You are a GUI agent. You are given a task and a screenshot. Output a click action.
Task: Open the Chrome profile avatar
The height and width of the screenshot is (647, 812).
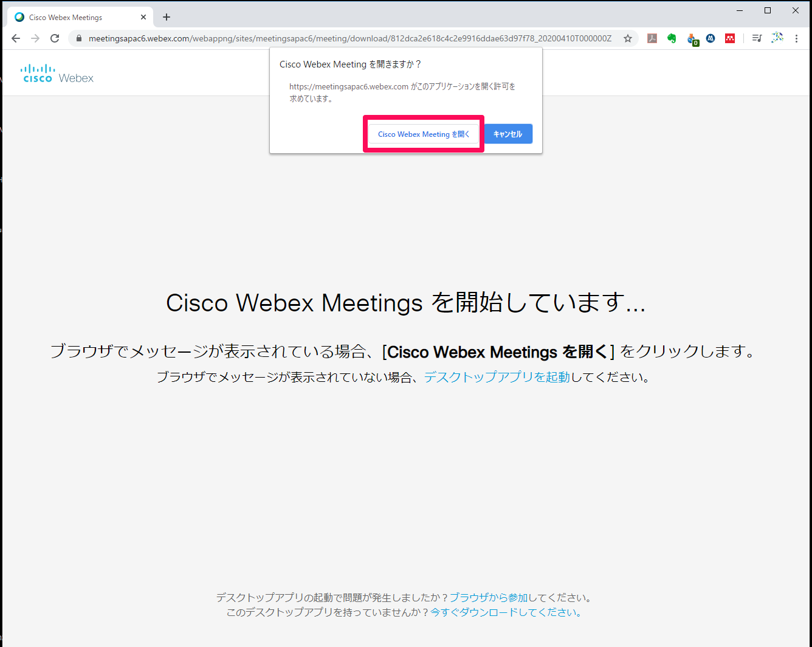click(x=777, y=38)
